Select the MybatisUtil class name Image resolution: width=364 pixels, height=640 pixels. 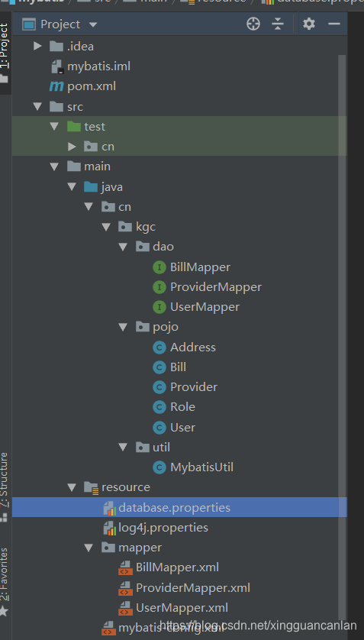[201, 467]
